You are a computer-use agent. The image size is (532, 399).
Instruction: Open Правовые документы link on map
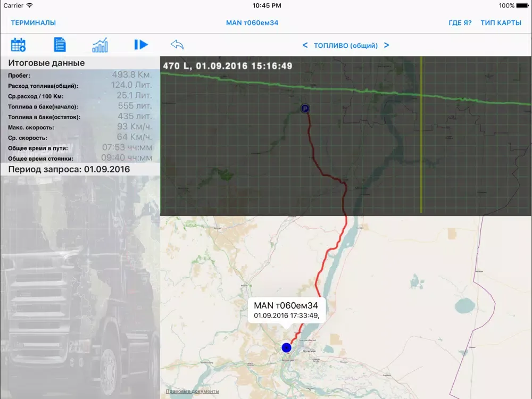tap(192, 392)
